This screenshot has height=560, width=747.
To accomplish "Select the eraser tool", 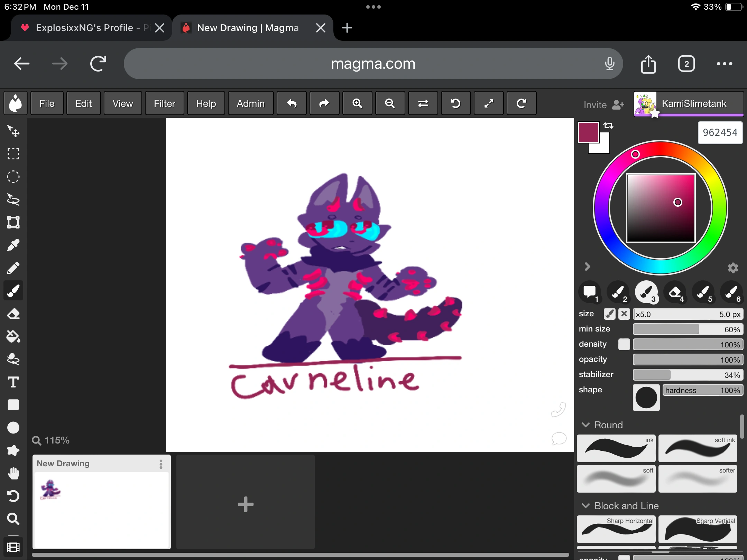I will point(14,314).
